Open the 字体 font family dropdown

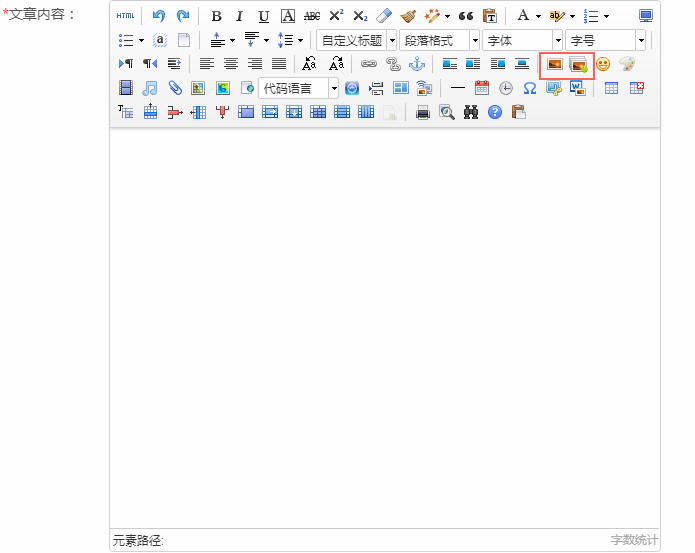[x=523, y=41]
